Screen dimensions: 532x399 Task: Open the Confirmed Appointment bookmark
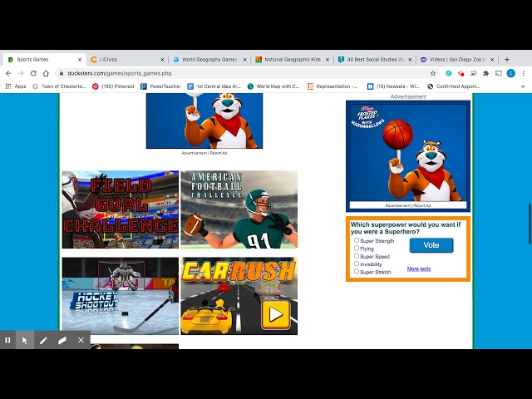tap(454, 86)
